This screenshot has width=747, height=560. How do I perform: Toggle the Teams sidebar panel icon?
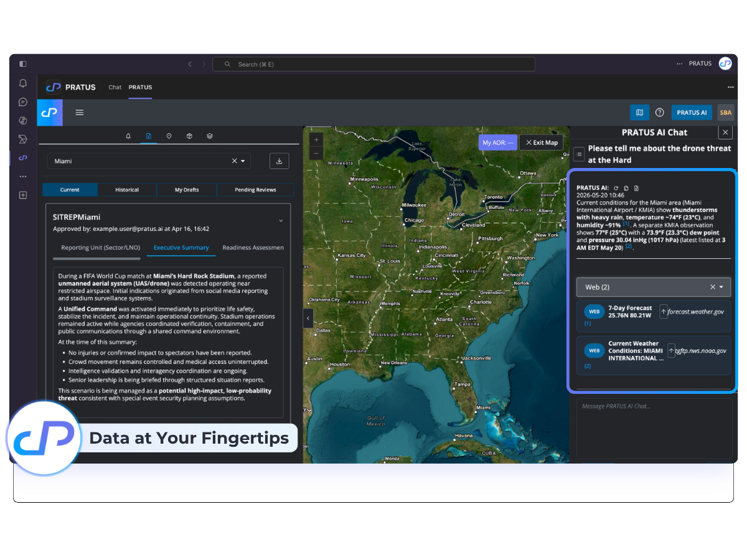(23, 64)
